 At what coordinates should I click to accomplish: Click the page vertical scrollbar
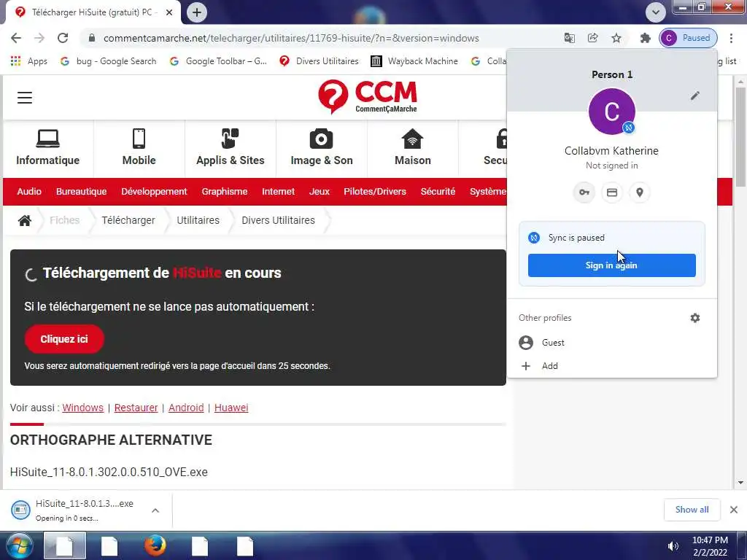pyautogui.click(x=740, y=137)
